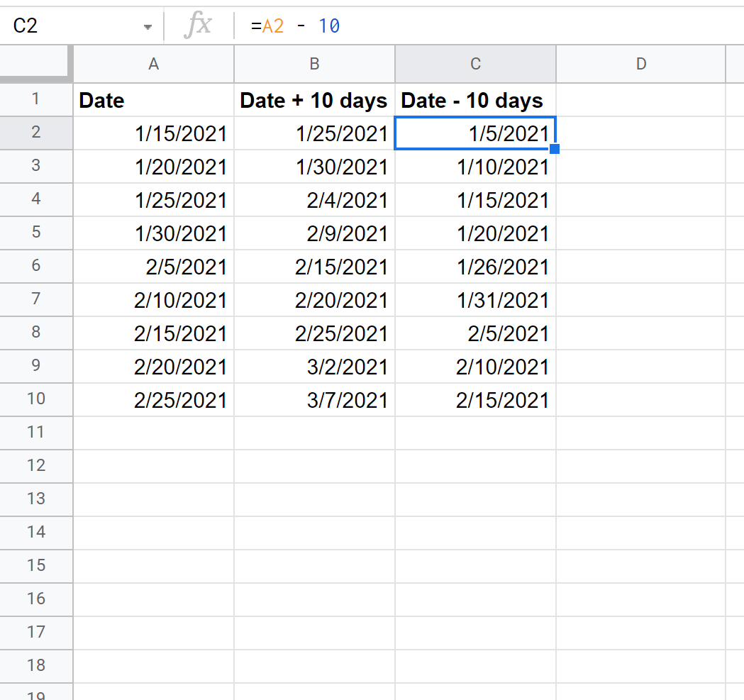Open the Name box dropdown arrow

[148, 27]
